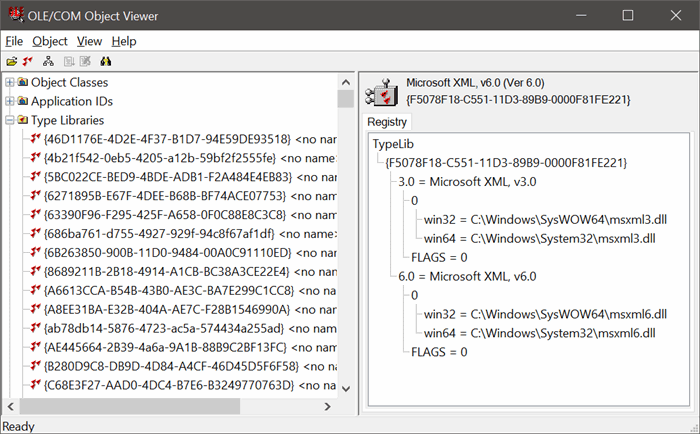Select the Application IDs tree label

(x=72, y=101)
